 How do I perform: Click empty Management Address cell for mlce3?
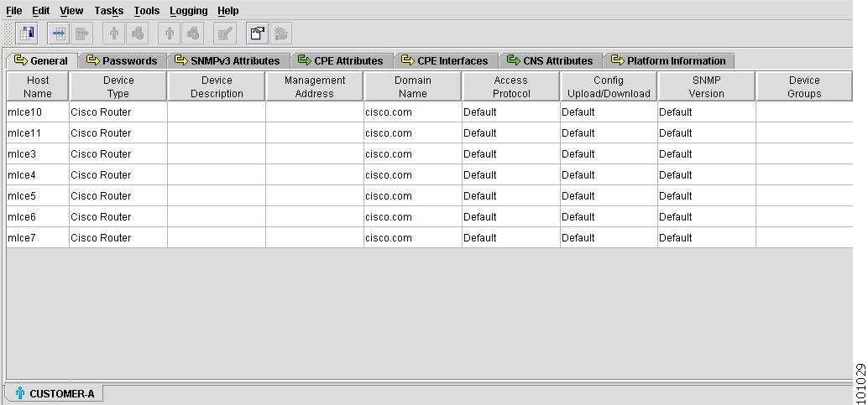tap(315, 154)
